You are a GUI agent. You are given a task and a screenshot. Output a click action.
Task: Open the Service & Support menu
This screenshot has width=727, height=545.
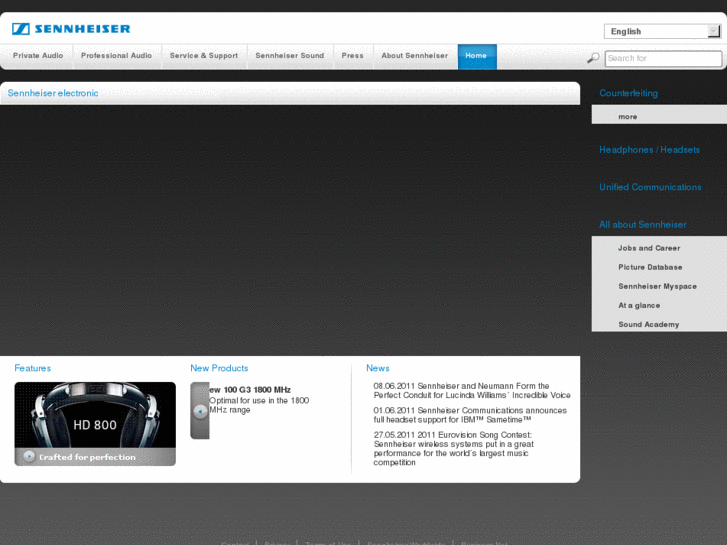coord(204,56)
